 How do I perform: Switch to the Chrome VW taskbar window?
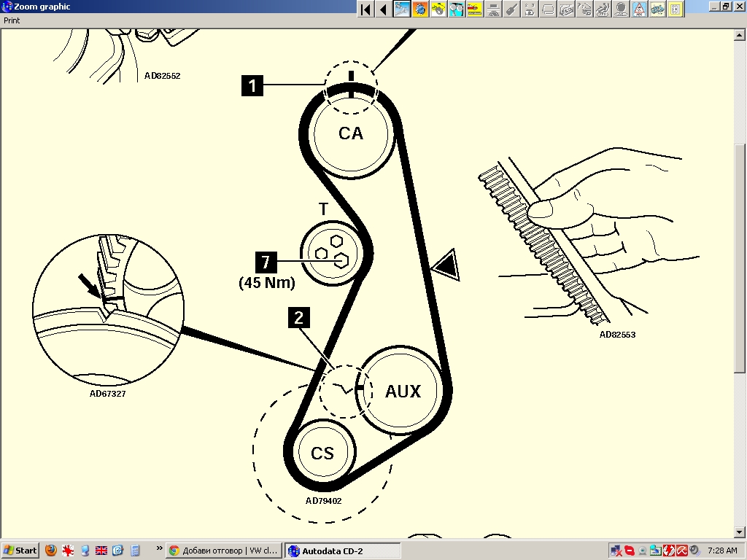pos(224,551)
